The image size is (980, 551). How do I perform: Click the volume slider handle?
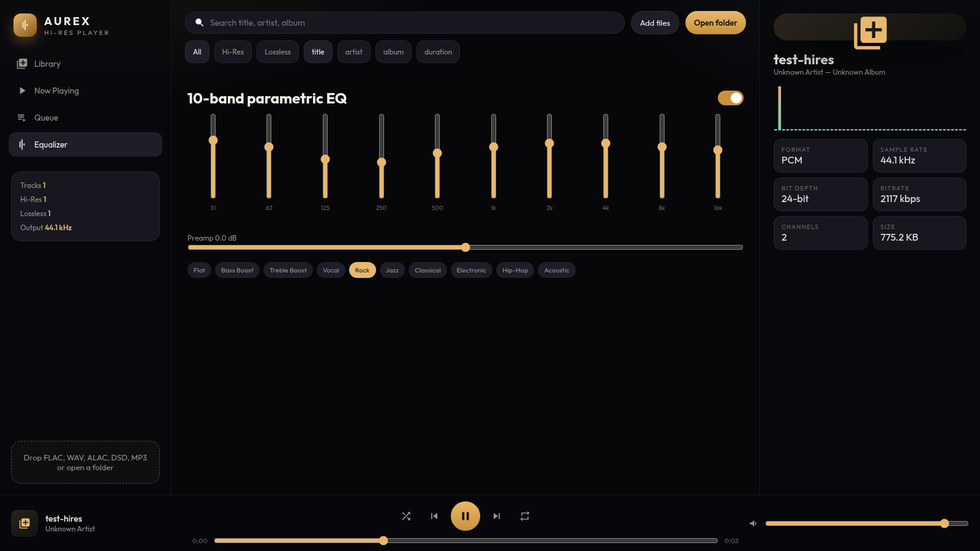(944, 523)
